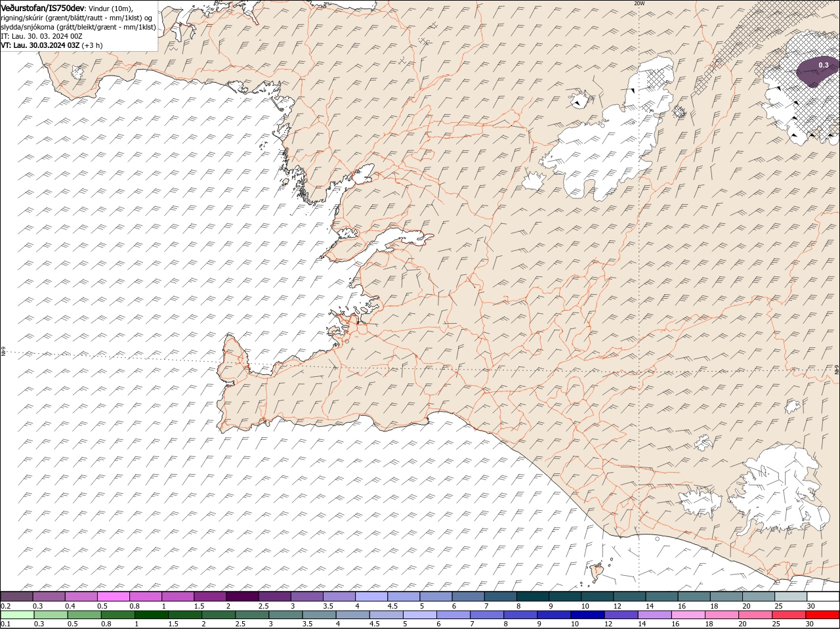This screenshot has height=629, width=840.
Task: Click light grey top-row legend swatch between 25 and 30
Action: pyautogui.click(x=791, y=596)
